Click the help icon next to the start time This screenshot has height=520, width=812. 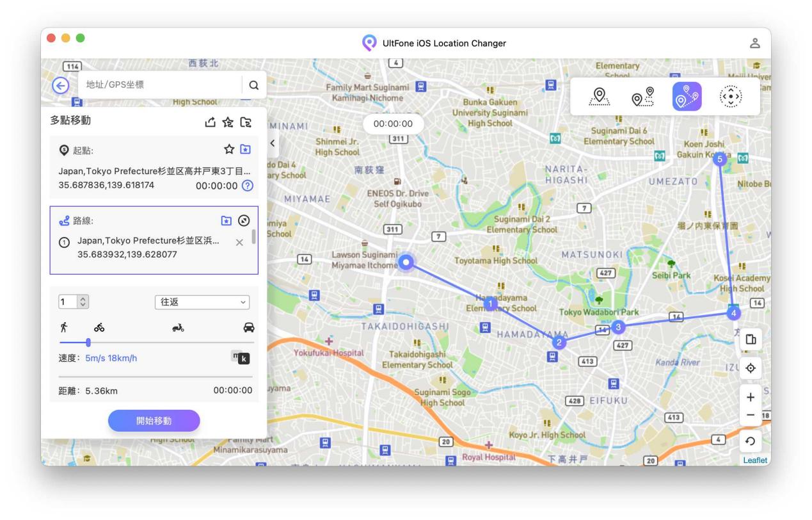(248, 185)
